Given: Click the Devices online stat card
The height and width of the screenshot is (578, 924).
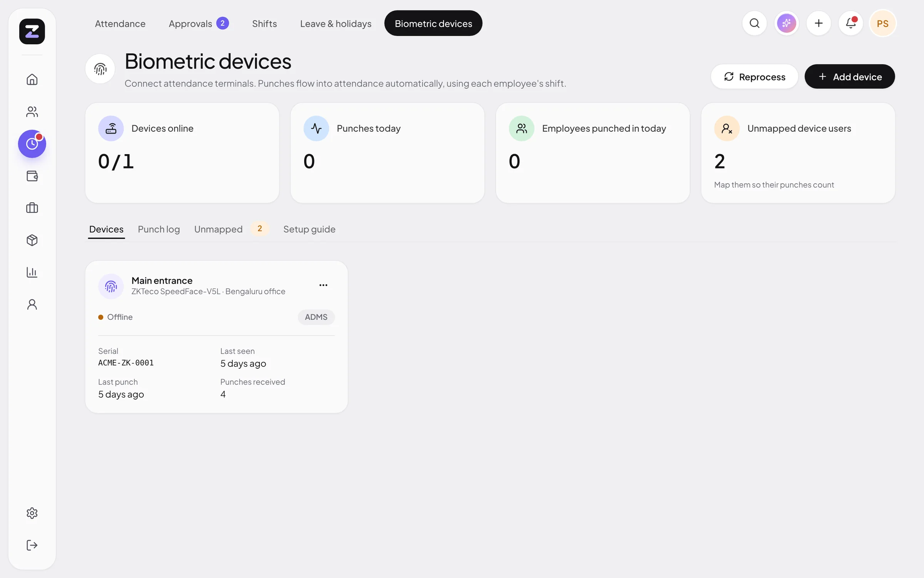Looking at the screenshot, I should click(x=182, y=153).
